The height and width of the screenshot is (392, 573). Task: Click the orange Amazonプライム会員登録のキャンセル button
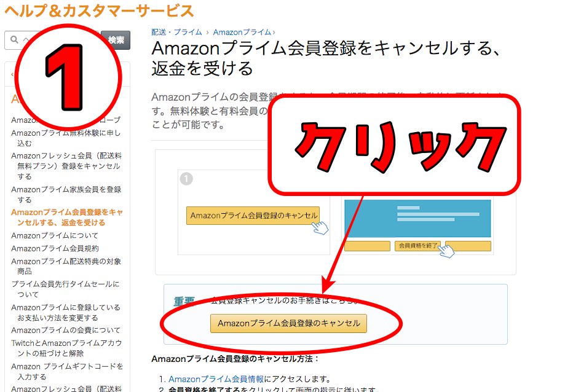(x=288, y=323)
